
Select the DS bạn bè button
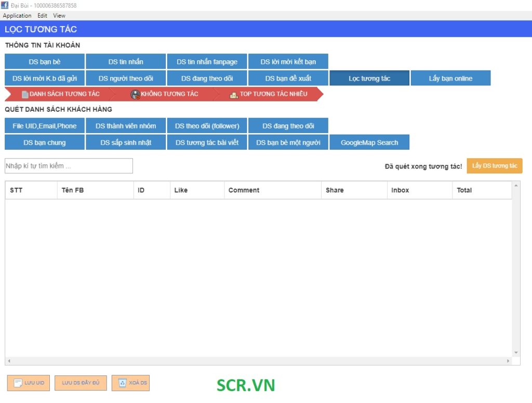pos(45,62)
